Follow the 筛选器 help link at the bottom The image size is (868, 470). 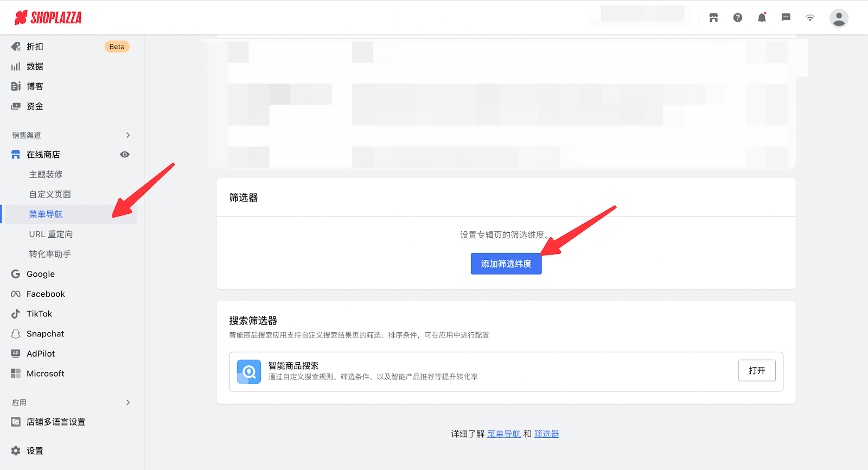546,434
